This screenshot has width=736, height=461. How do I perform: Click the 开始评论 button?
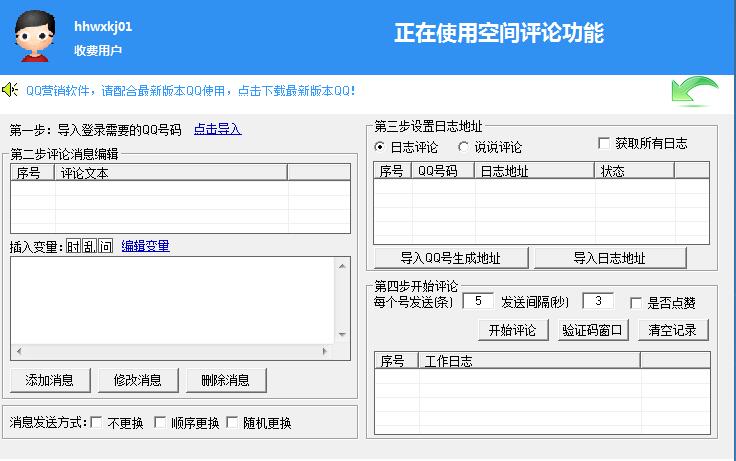513,330
